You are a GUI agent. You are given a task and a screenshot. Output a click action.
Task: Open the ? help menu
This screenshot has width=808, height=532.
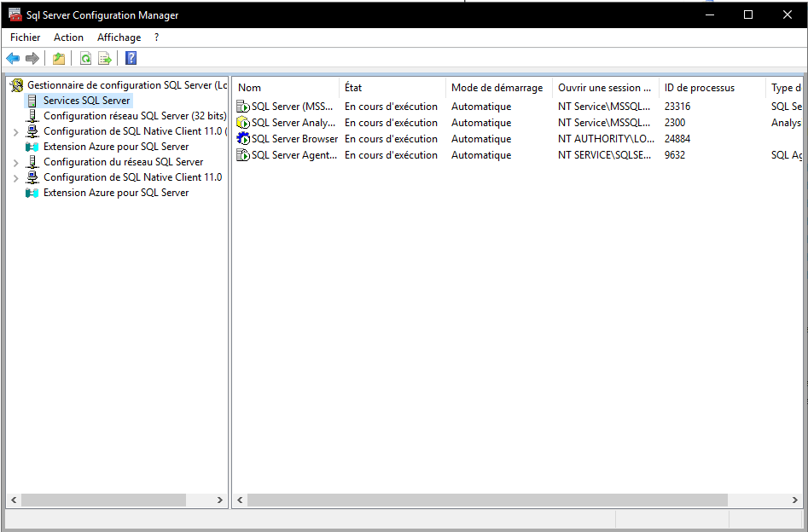click(157, 37)
